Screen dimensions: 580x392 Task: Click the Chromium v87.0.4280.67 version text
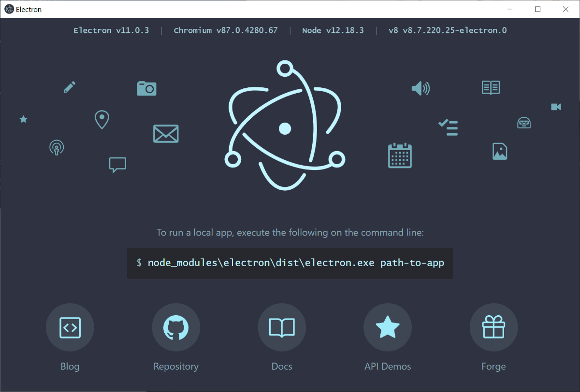(226, 30)
